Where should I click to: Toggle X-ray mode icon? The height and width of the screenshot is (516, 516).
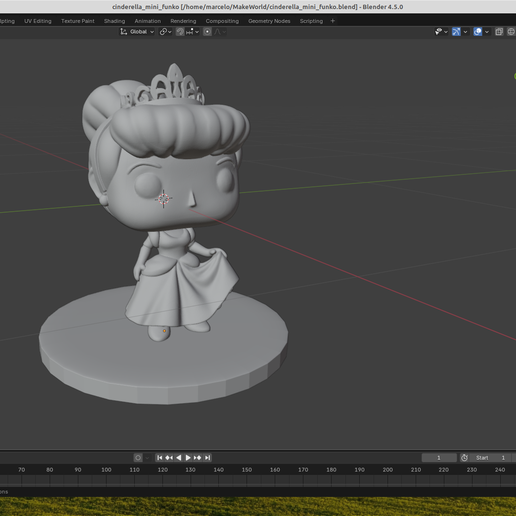(499, 32)
